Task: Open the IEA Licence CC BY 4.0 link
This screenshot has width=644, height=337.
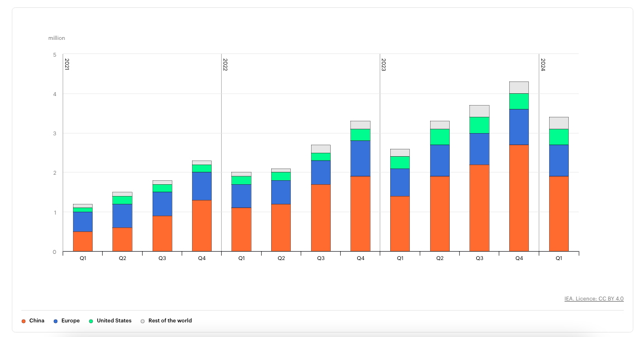Action: (594, 299)
